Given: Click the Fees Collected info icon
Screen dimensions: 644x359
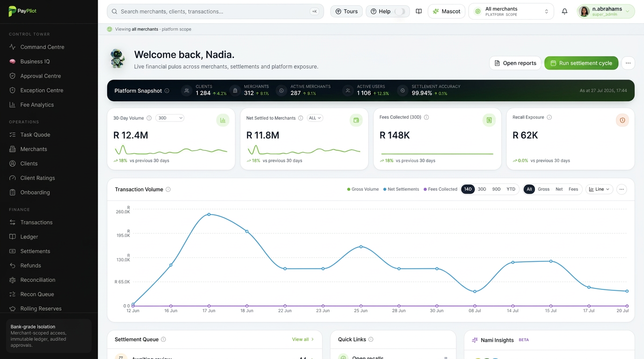Looking at the screenshot, I should click(426, 117).
